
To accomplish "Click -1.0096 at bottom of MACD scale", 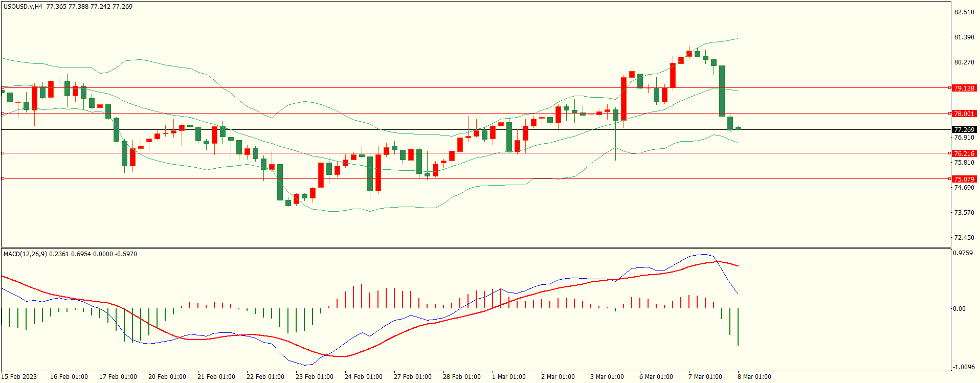I will pos(964,367).
